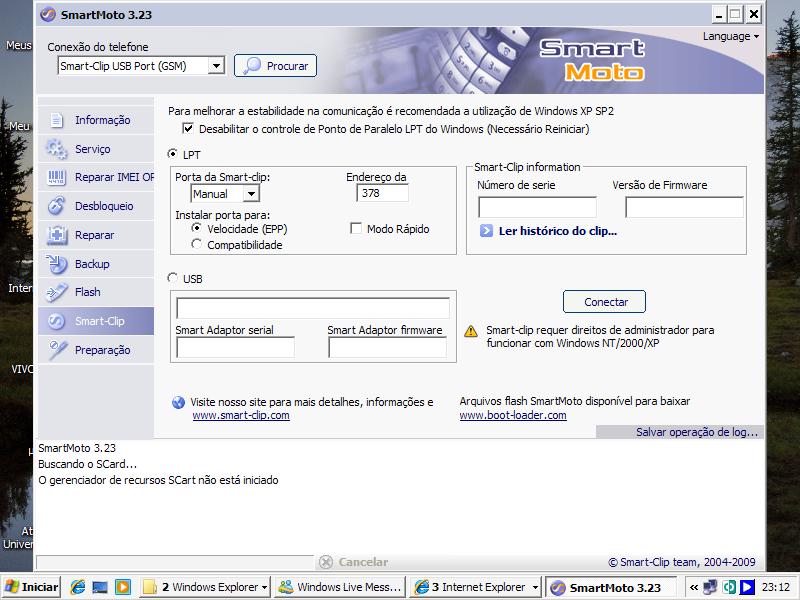The image size is (800, 600).
Task: Click the Conectar button
Action: [605, 302]
